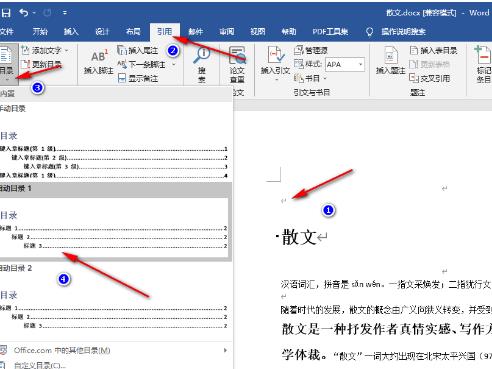The height and width of the screenshot is (369, 492).
Task: Click the 题注 group label
Action: [x=417, y=92]
